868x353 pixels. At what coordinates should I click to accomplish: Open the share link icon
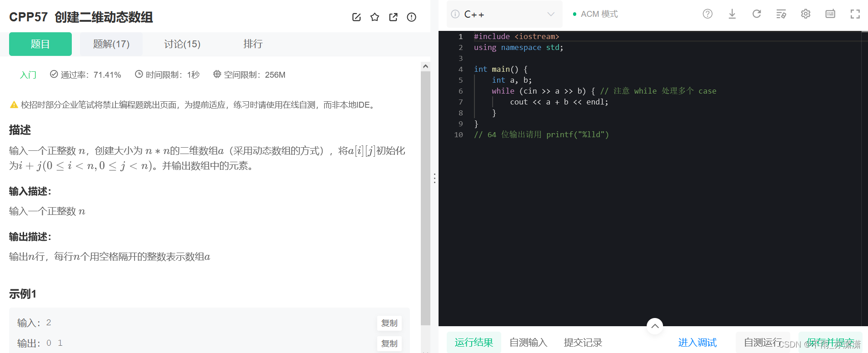pyautogui.click(x=393, y=17)
